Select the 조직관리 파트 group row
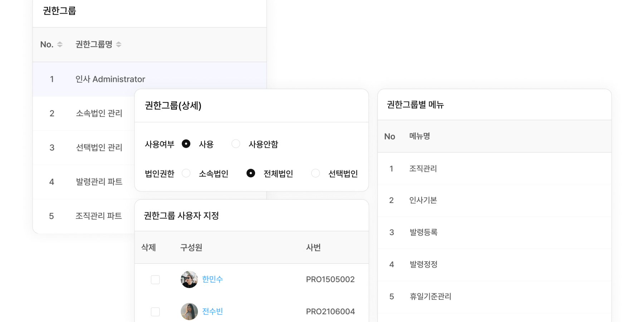 click(x=99, y=215)
